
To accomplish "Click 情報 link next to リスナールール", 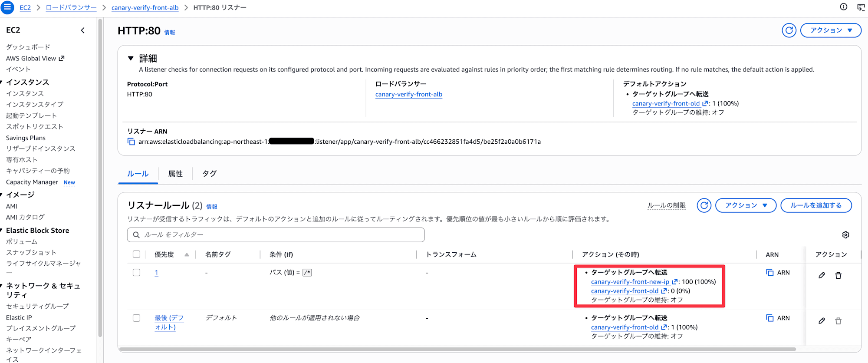I will [x=212, y=207].
